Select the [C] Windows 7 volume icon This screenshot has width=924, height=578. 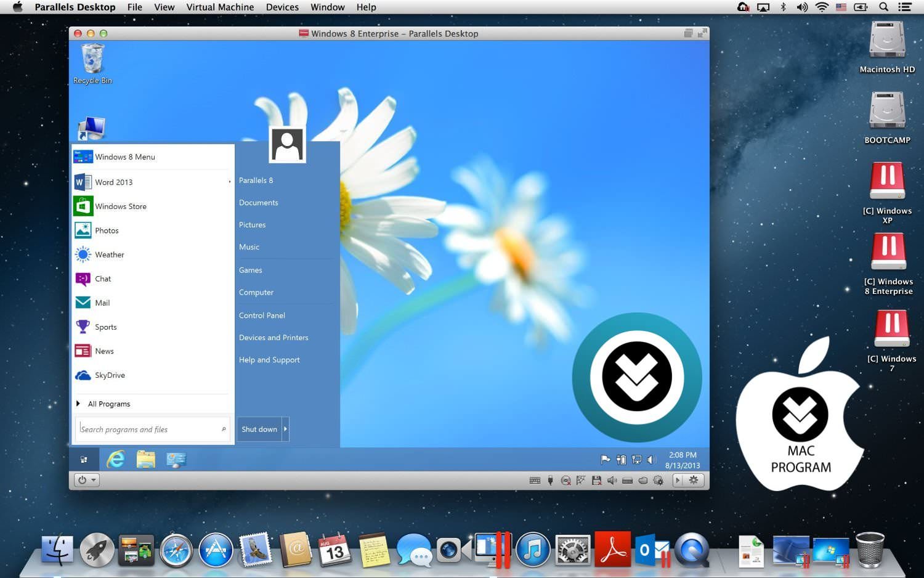[891, 340]
